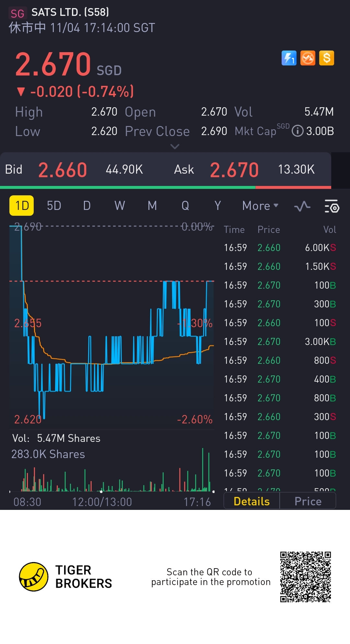
Task: Switch to D daily chart tab
Action: pos(87,205)
